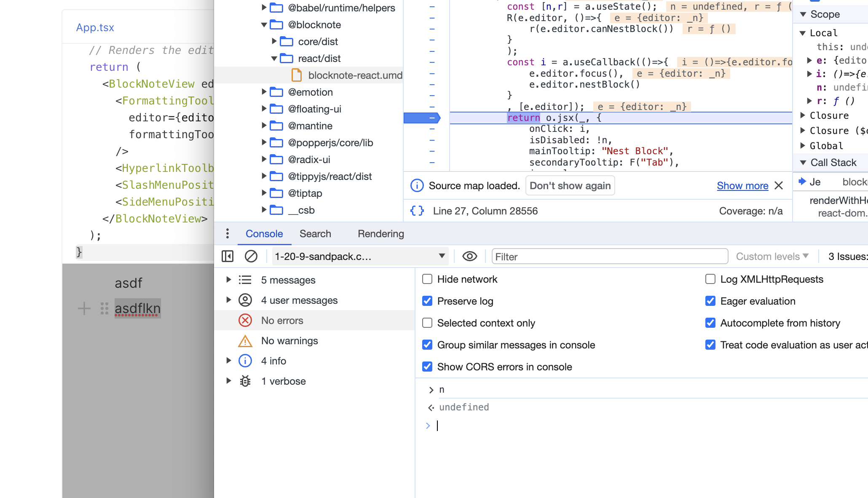Screen dimensions: 868x498
Task: Open the Search tab
Action: (x=315, y=233)
